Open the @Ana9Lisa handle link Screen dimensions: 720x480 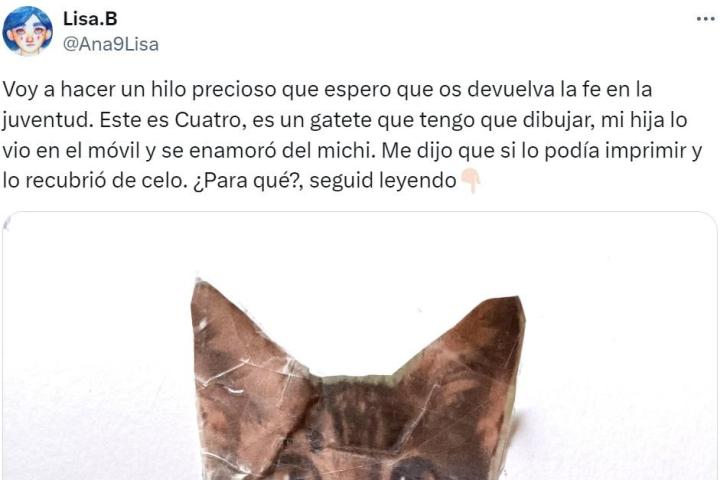[111, 44]
